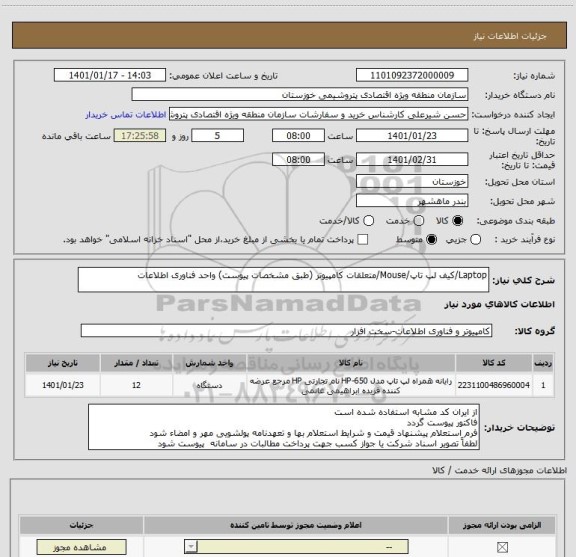Click the شرح کلی نیاز description box
The width and height of the screenshot is (576, 557).
click(x=283, y=280)
